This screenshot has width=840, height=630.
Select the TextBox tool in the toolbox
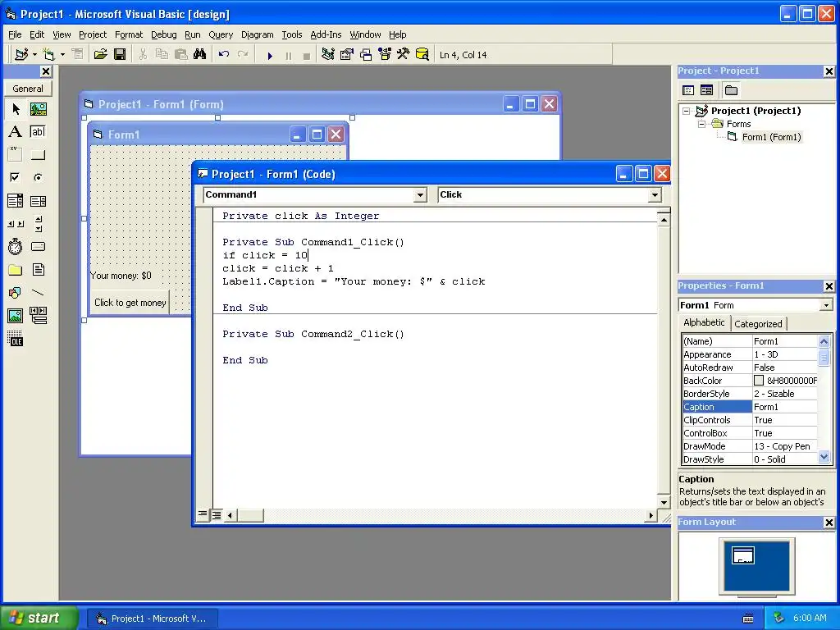(38, 132)
